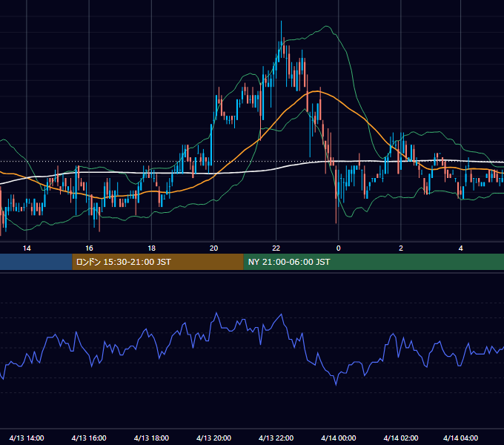Screen dimensions: 504x445
Task: Click the blue session band before London
Action: pyautogui.click(x=36, y=262)
